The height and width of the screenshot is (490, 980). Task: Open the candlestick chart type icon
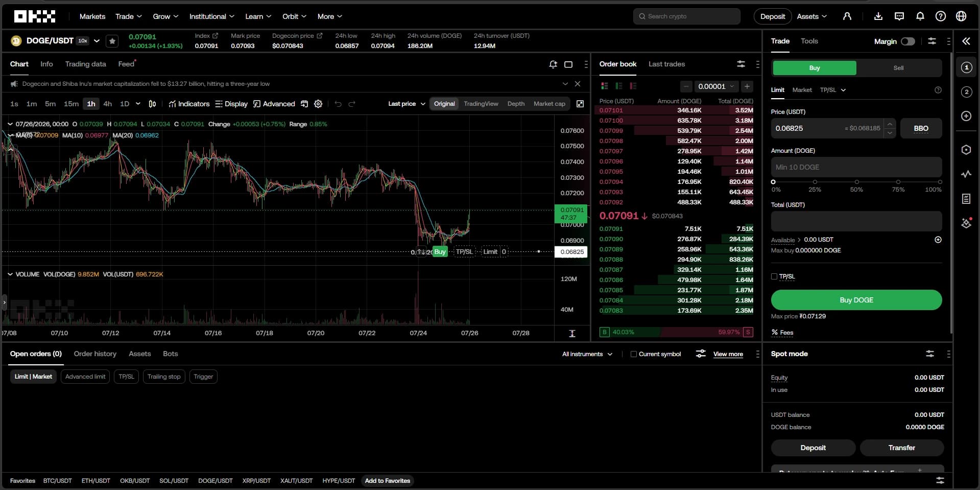pyautogui.click(x=152, y=104)
